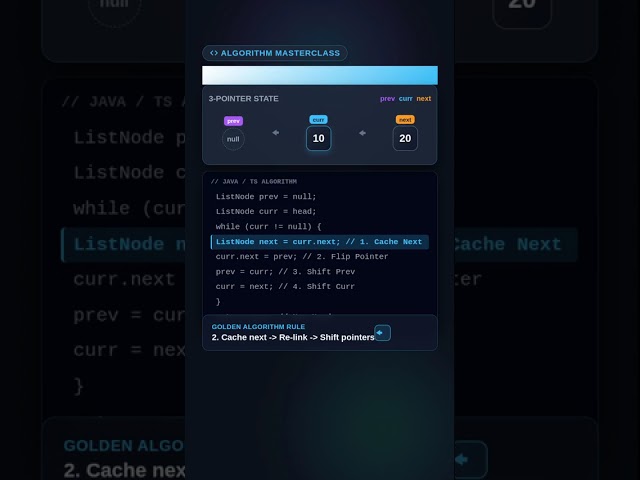Viewport: 640px width, 480px height.
Task: Click the purple prev badge above null node
Action: coord(233,121)
